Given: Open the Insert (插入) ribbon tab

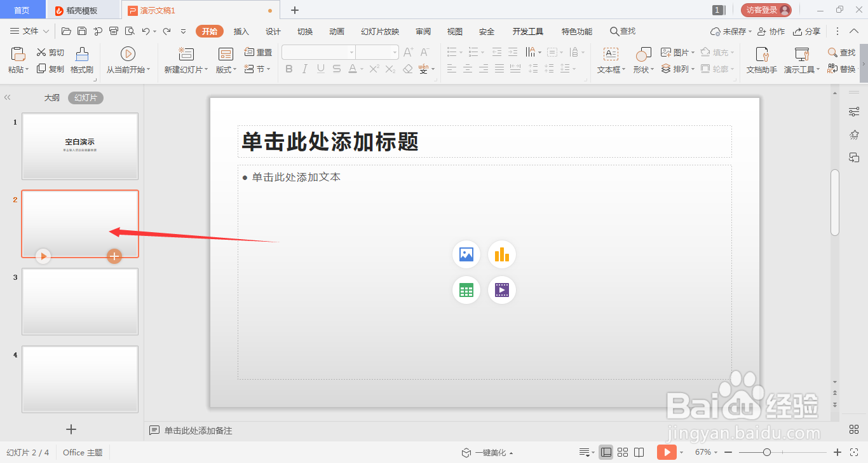Looking at the screenshot, I should tap(241, 31).
